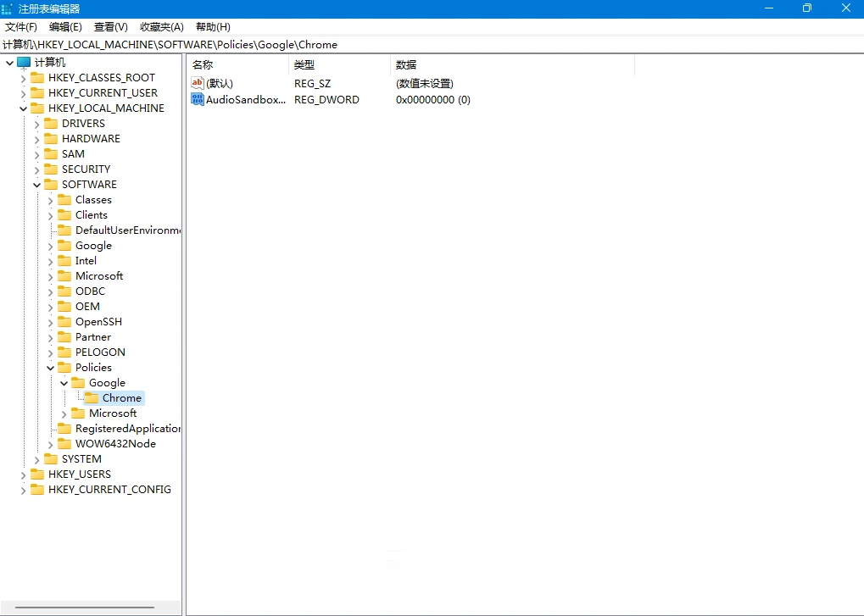Expand the SYSTEM key chevron
This screenshot has height=616, width=864.
point(37,459)
